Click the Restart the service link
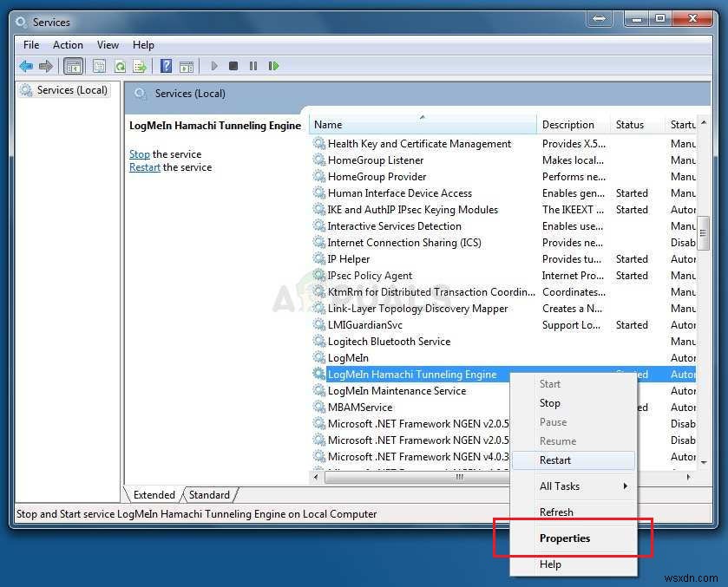This screenshot has height=587, width=728. pos(144,167)
